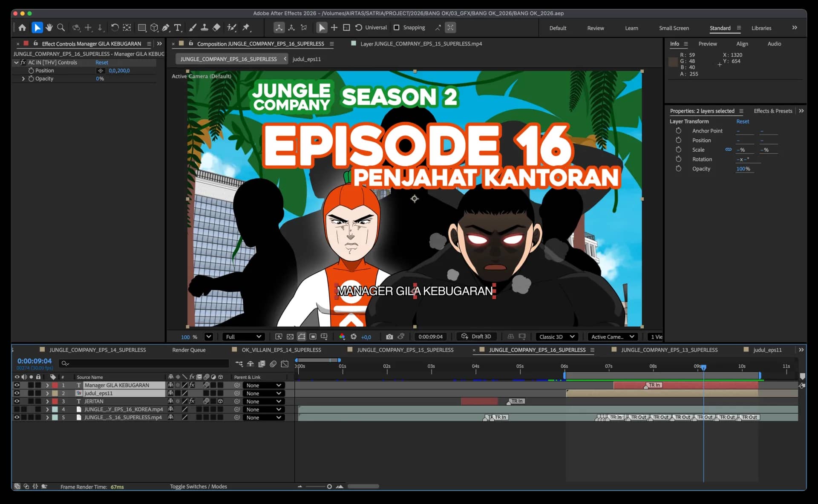Viewport: 818px width, 504px height.
Task: Enable motion blur switch in timeline
Action: [x=273, y=364]
